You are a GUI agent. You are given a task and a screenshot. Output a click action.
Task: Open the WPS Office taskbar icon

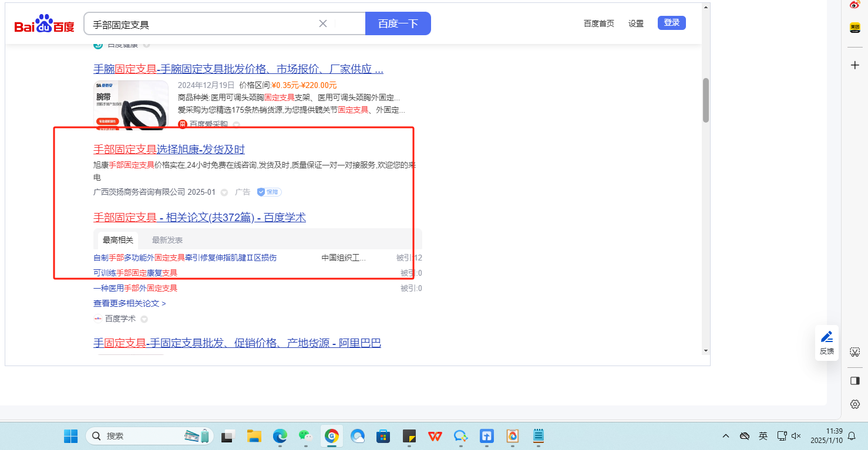click(435, 436)
